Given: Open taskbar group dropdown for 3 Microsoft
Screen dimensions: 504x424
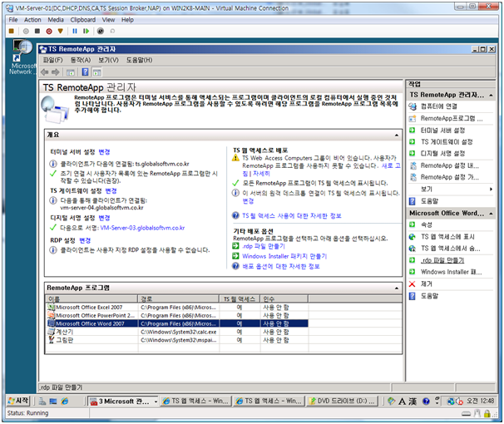Looking at the screenshot, I should pos(156,402).
